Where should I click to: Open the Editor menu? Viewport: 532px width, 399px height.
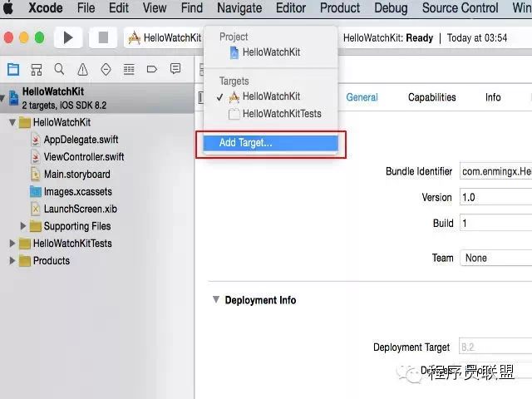pos(291,7)
